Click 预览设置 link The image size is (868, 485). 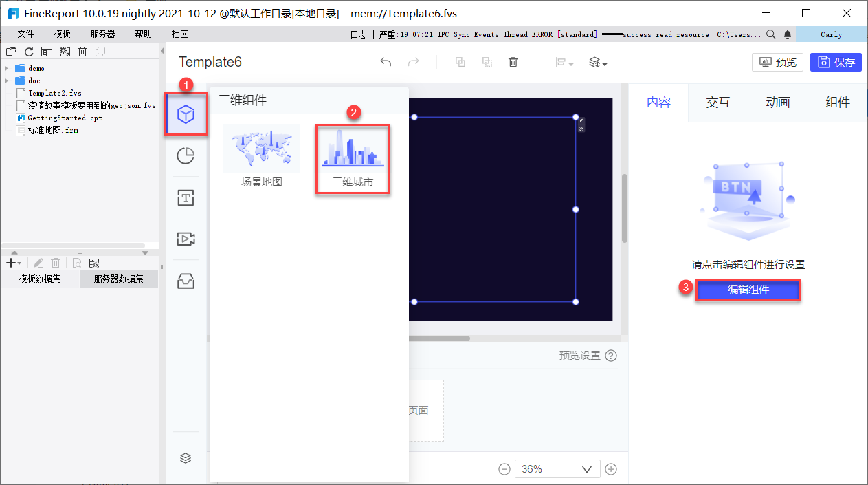[x=580, y=356]
